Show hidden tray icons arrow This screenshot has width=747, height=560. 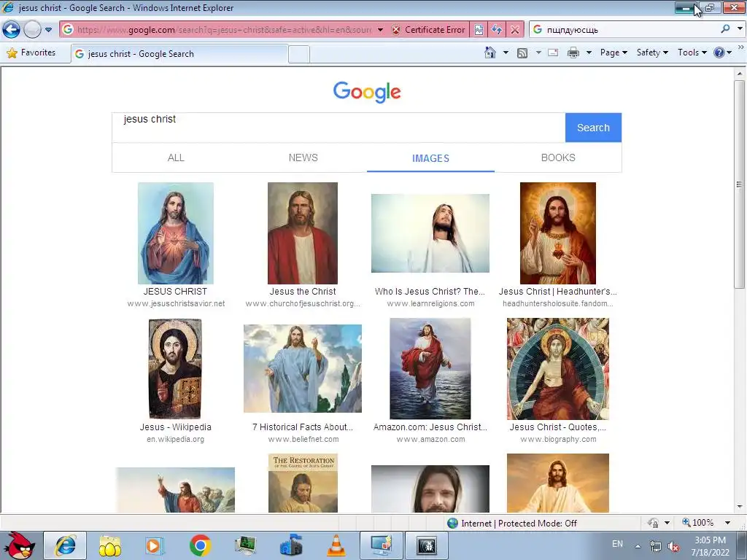pos(638,547)
